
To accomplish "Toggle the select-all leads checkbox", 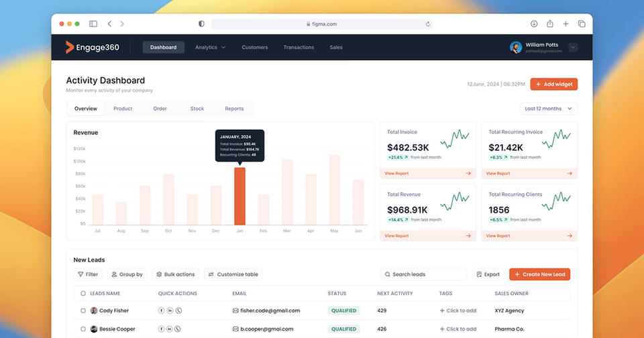I will 83,294.
